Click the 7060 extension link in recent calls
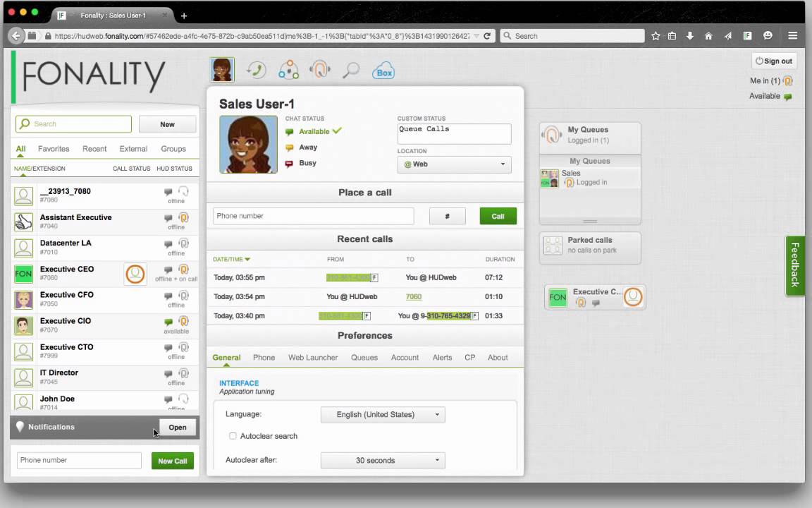Screen dimensions: 812x508 (x=413, y=296)
